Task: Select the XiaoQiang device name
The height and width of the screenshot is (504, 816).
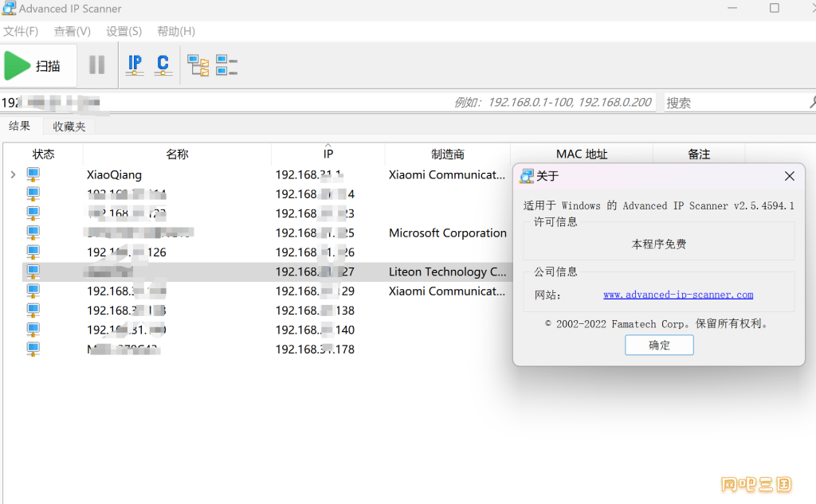Action: click(114, 174)
